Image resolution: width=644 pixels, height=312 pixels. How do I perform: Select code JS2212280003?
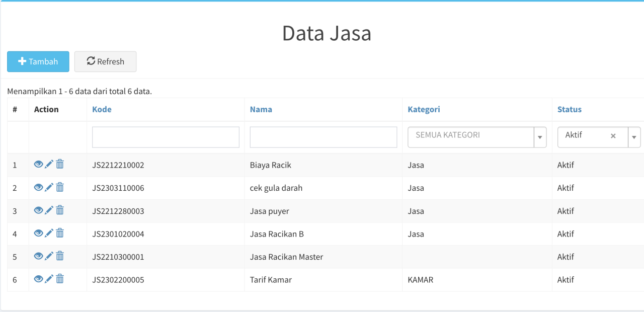[x=118, y=211]
